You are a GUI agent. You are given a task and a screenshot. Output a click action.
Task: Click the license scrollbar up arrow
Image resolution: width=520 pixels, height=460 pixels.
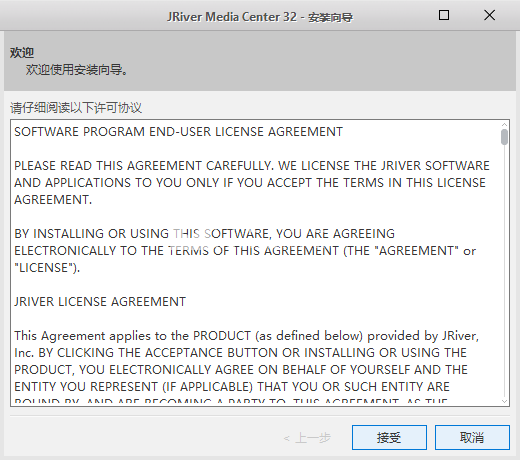click(504, 125)
